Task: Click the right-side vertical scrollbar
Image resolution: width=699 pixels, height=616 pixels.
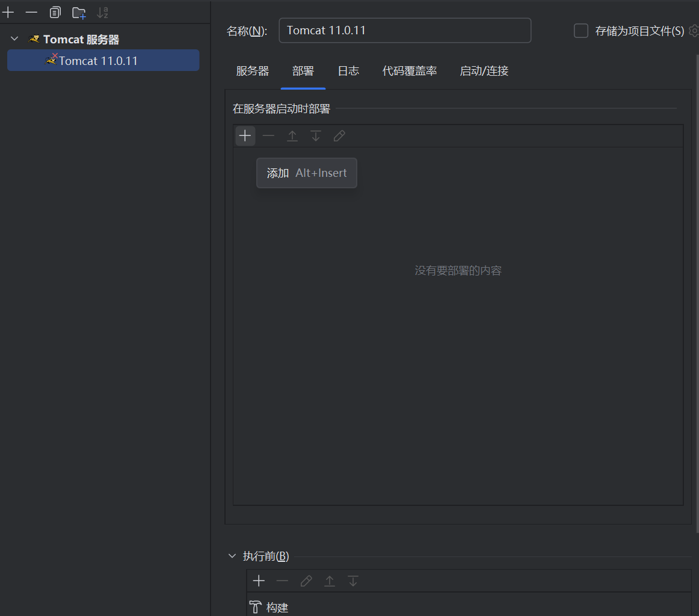Action: coord(697,294)
